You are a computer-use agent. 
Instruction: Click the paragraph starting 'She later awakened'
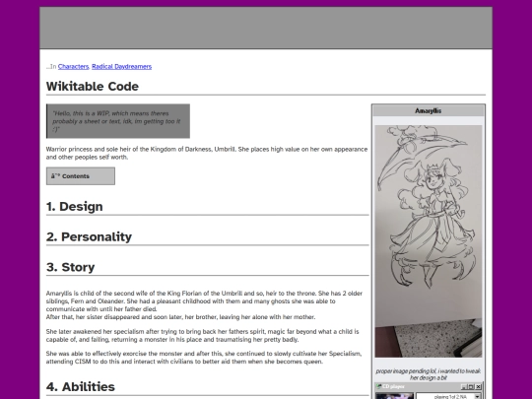click(x=203, y=336)
